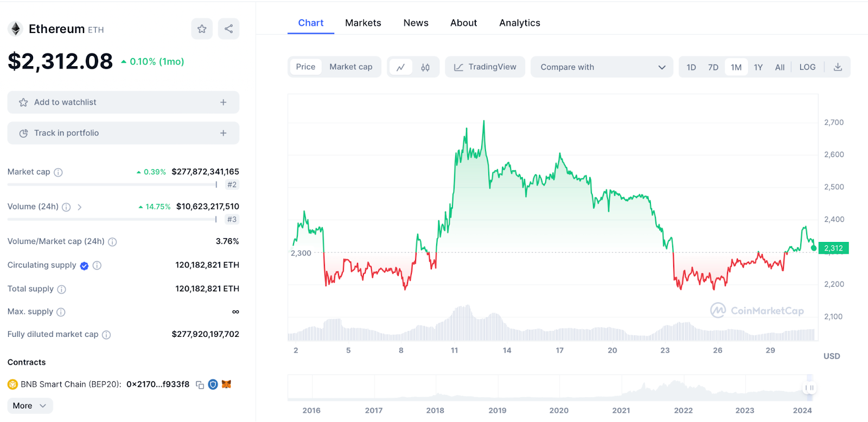The image size is (868, 422).
Task: Open the share icon button
Action: pyautogui.click(x=228, y=29)
